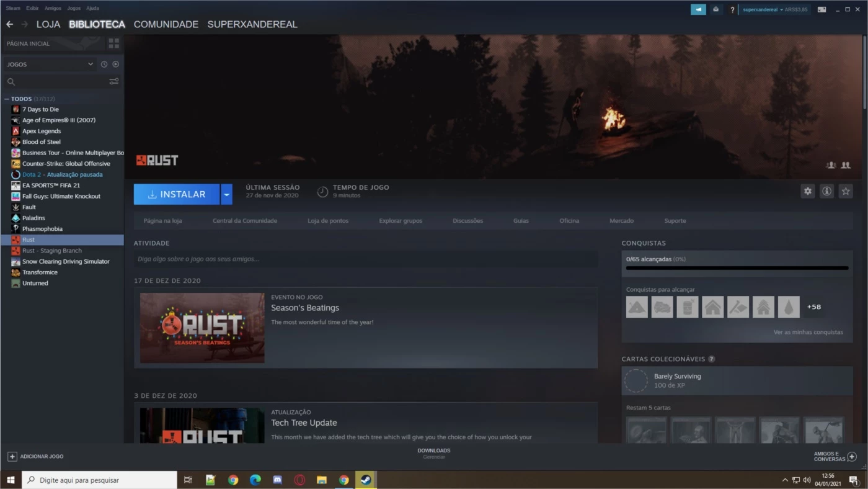Expand the install options dropdown arrow

[x=226, y=194]
